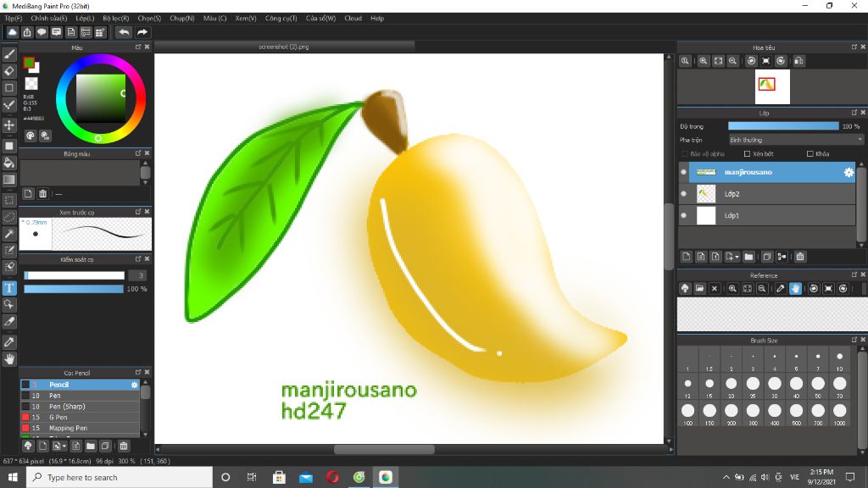Screen dimensions: 868x488
Task: Click the cloud icon in top toolbar
Action: (12, 32)
